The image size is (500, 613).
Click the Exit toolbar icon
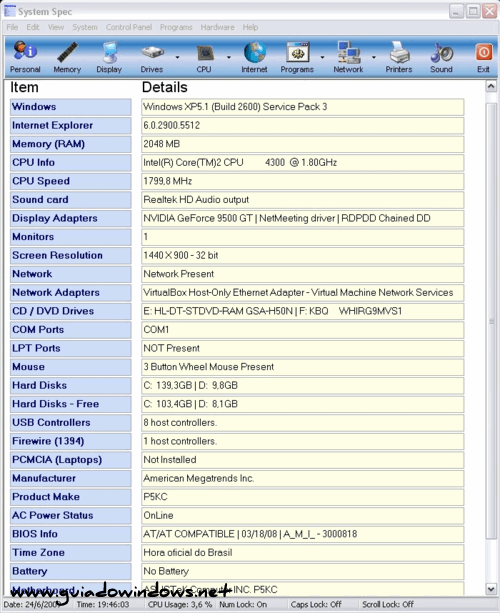point(484,57)
